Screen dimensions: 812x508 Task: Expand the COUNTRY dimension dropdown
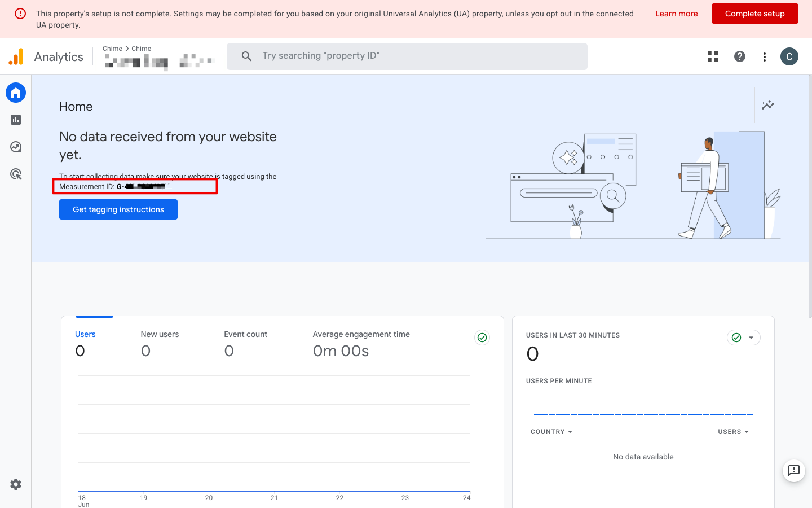pyautogui.click(x=551, y=432)
